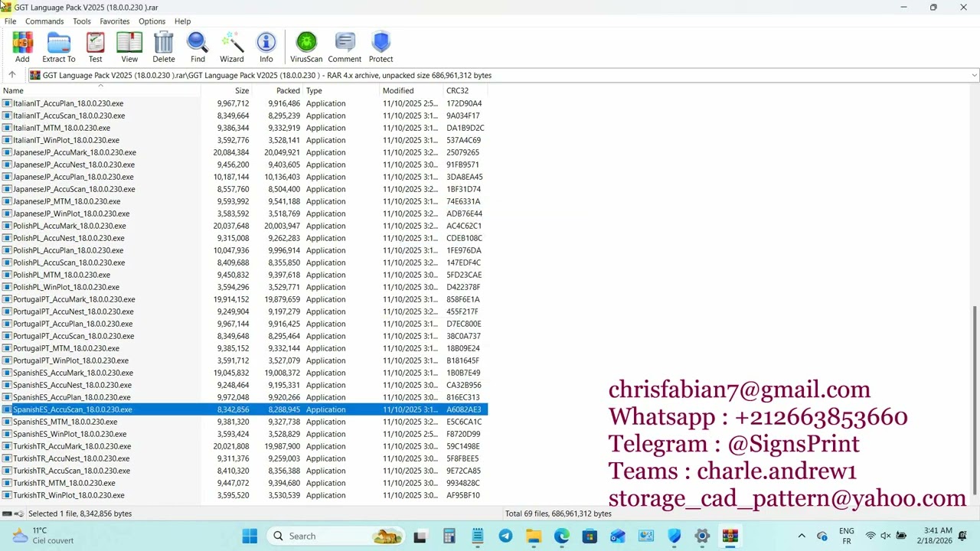980x551 pixels.
Task: Open the Find magnifier tool
Action: click(198, 47)
